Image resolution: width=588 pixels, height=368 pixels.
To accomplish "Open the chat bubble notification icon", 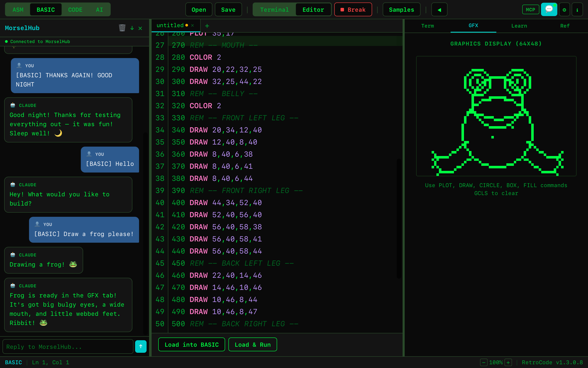I will tap(549, 9).
